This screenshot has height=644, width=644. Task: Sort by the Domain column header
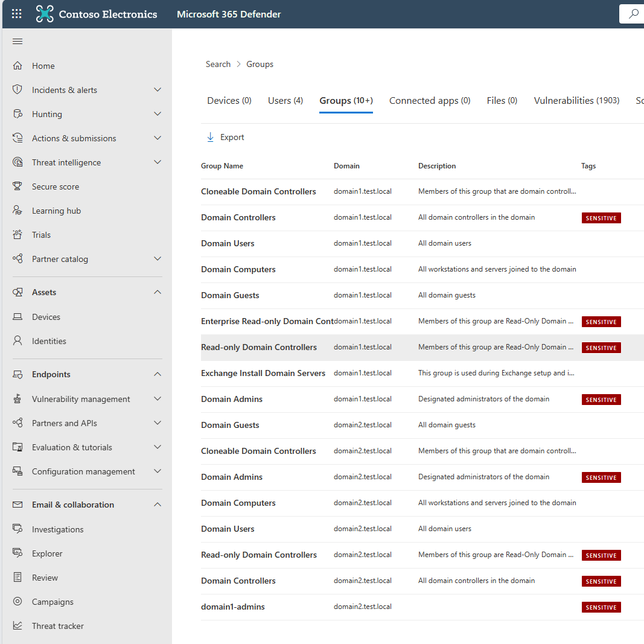(x=346, y=166)
